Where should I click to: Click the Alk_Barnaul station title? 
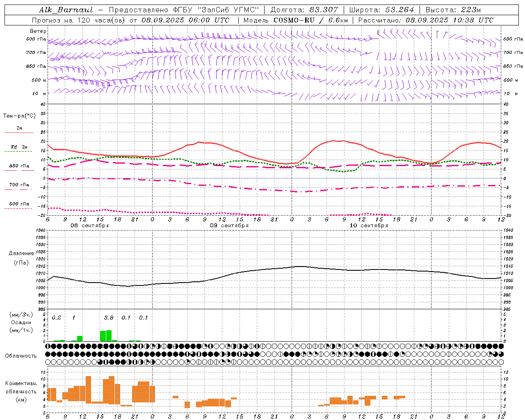(x=66, y=10)
